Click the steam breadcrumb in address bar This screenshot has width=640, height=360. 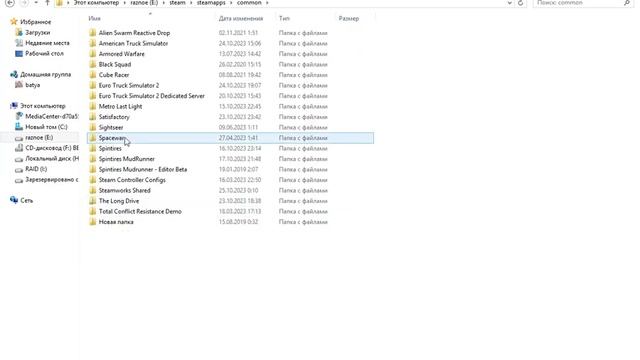[178, 3]
